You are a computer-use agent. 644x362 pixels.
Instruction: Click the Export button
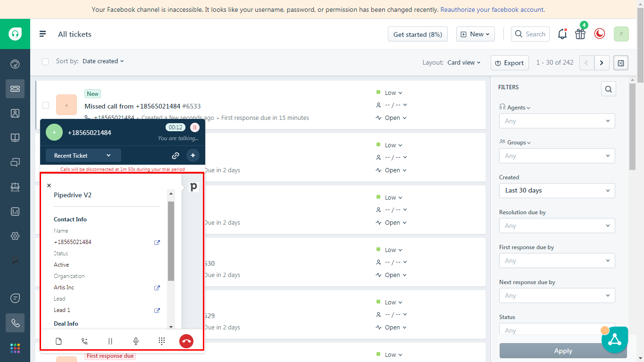pos(509,63)
